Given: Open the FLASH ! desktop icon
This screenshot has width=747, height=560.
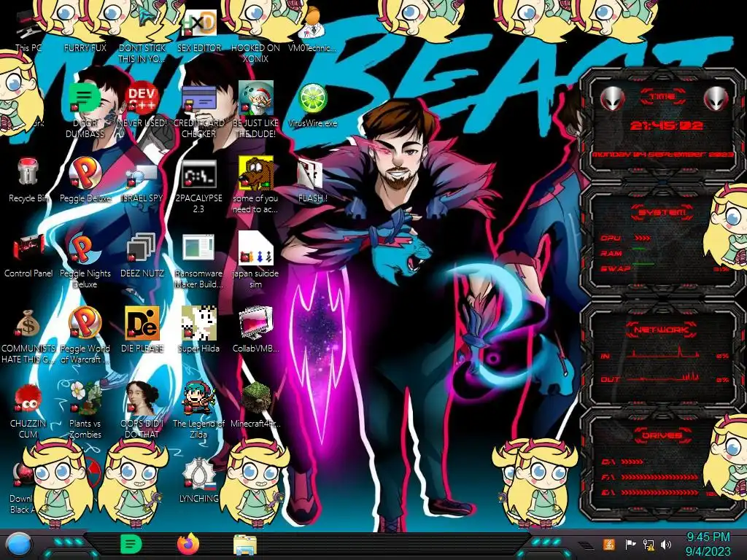Looking at the screenshot, I should (x=312, y=181).
